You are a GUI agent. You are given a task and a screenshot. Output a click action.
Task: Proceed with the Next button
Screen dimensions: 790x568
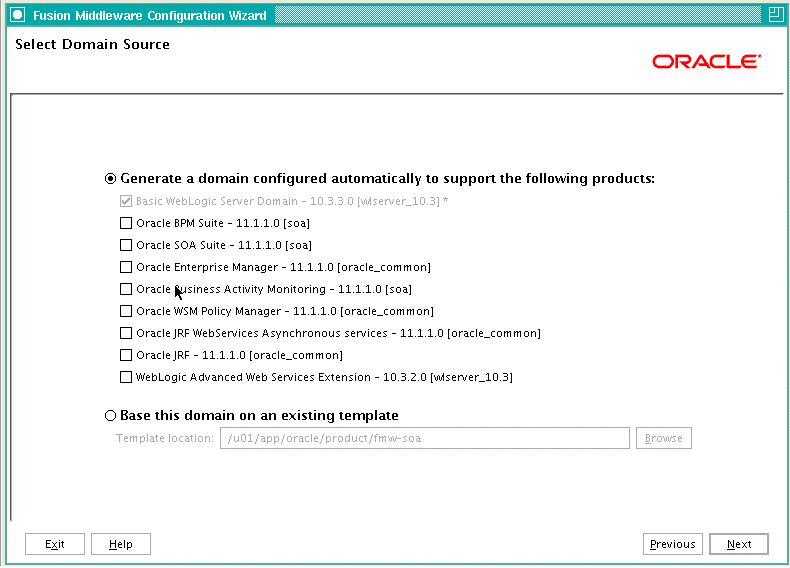coord(739,544)
